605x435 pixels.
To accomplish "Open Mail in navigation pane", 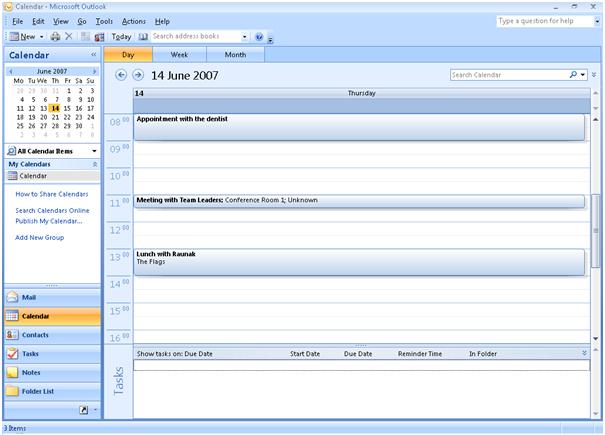I will [x=52, y=297].
